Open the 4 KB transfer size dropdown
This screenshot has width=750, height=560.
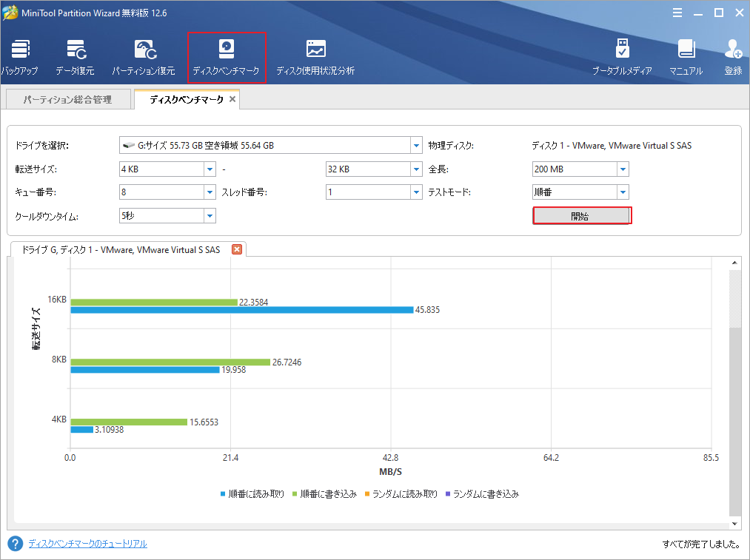[210, 169]
